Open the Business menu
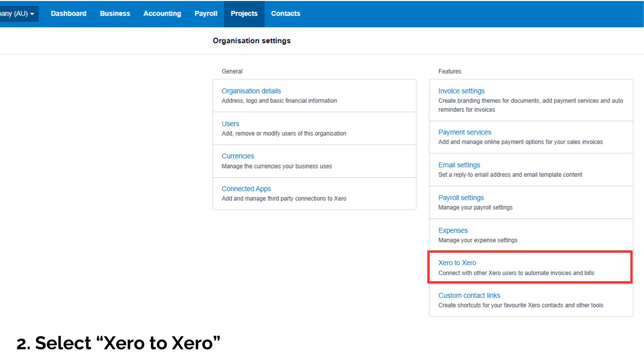This screenshot has width=644, height=362. [115, 14]
